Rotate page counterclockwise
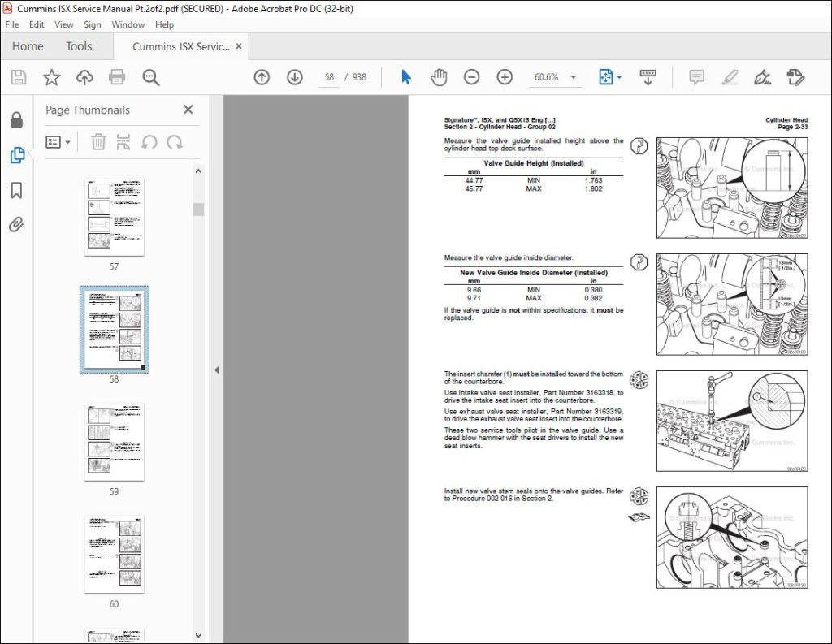This screenshot has width=832, height=644. coord(149,142)
